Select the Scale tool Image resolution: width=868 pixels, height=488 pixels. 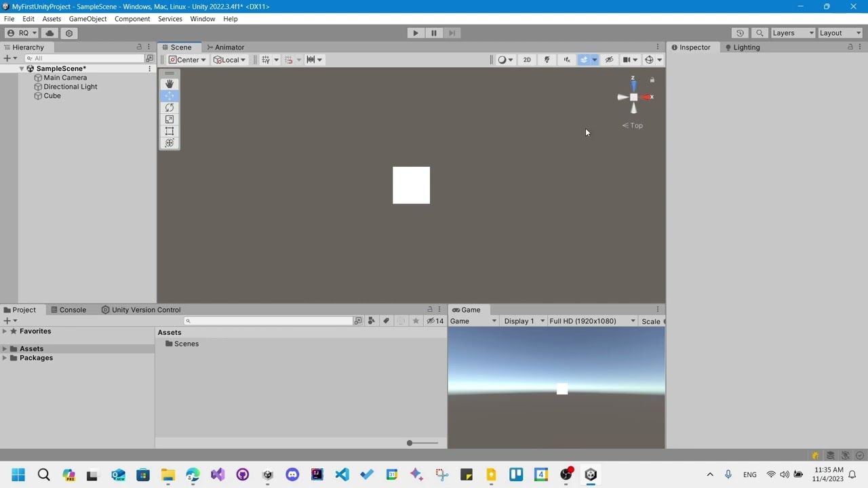click(x=170, y=119)
